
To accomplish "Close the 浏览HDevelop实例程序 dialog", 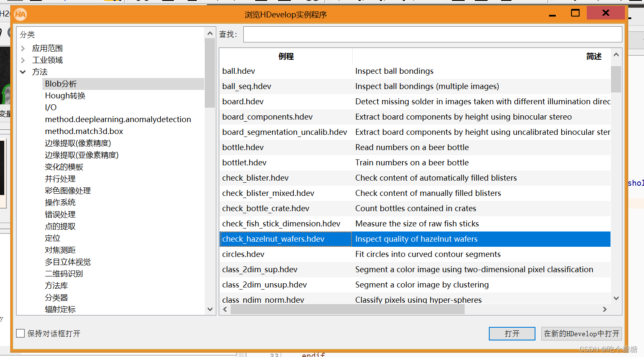I will (x=606, y=13).
